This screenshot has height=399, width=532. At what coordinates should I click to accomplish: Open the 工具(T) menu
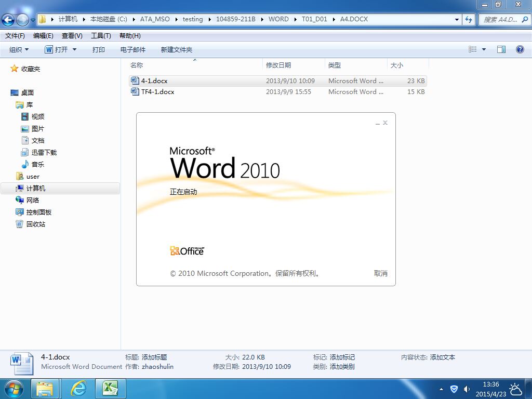[x=101, y=36]
